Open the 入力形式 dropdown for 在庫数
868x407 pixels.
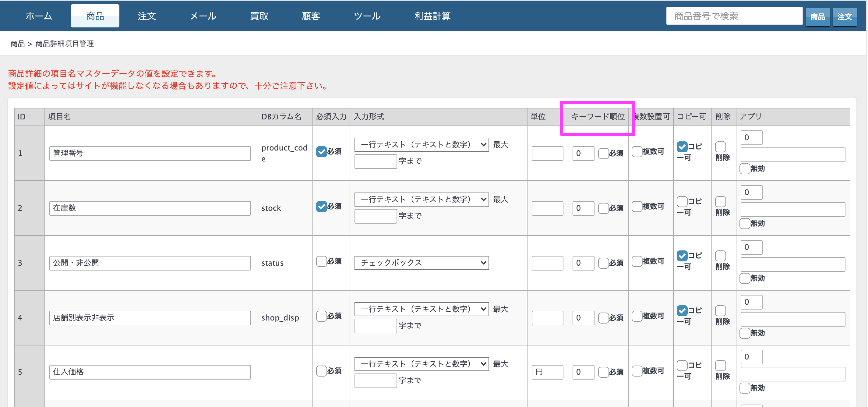click(x=422, y=200)
